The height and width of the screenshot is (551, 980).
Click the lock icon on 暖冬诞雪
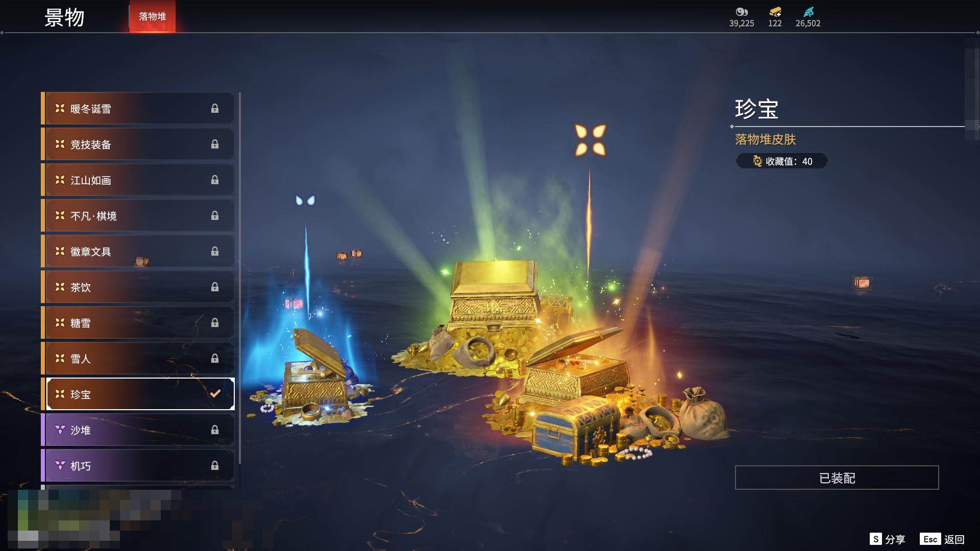pos(215,108)
